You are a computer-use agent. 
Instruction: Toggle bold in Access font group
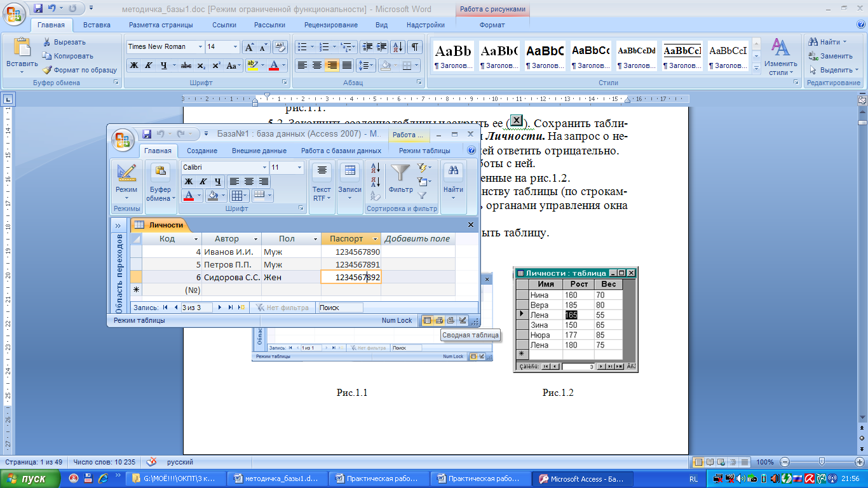click(x=189, y=182)
